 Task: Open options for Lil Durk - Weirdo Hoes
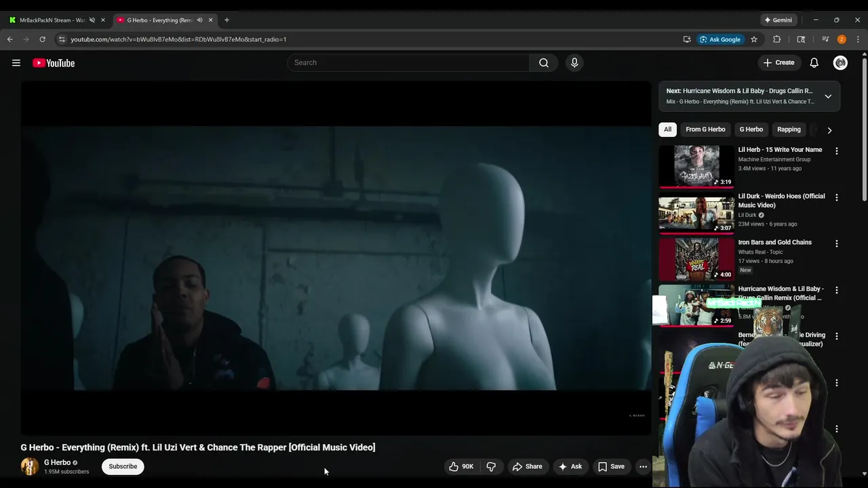[836, 197]
